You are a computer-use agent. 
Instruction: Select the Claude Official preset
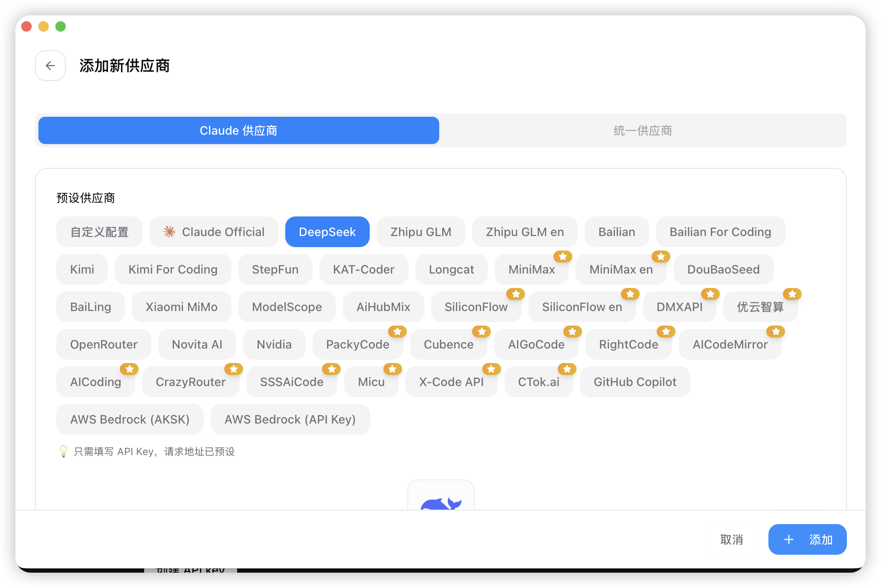click(214, 232)
